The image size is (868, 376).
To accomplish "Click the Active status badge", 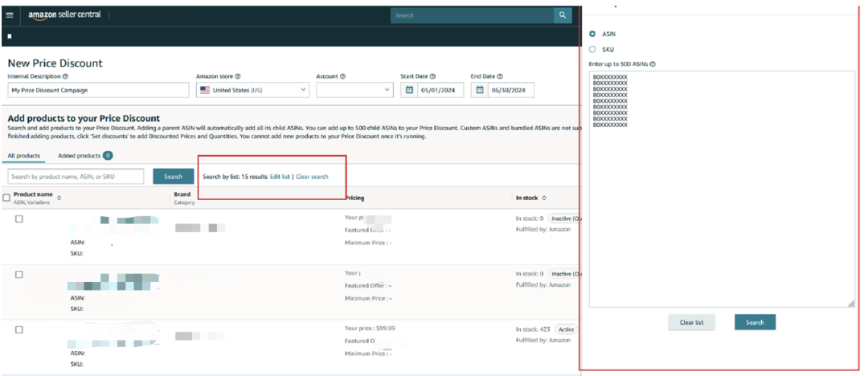I will 566,329.
